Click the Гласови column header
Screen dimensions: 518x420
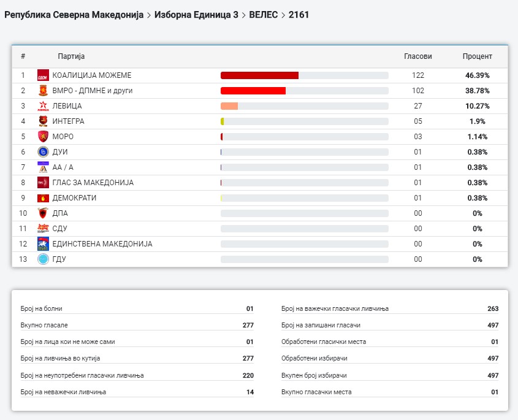click(x=417, y=56)
